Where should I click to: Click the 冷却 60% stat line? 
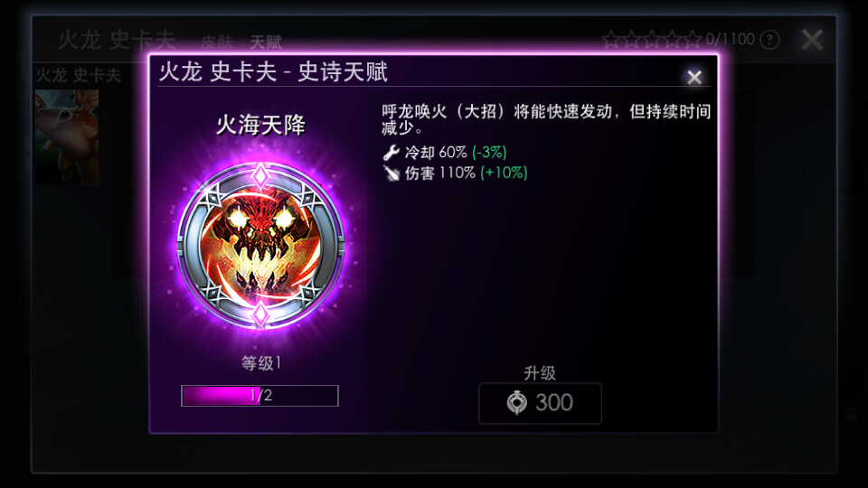(x=445, y=152)
